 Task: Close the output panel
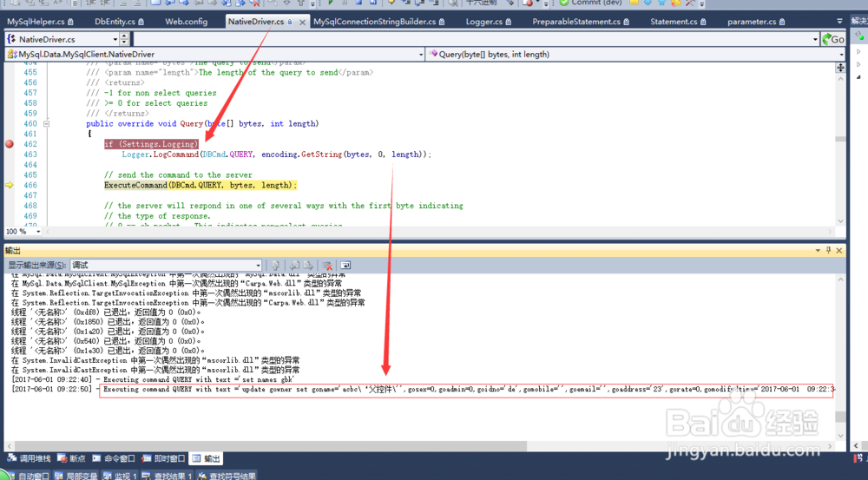point(839,250)
